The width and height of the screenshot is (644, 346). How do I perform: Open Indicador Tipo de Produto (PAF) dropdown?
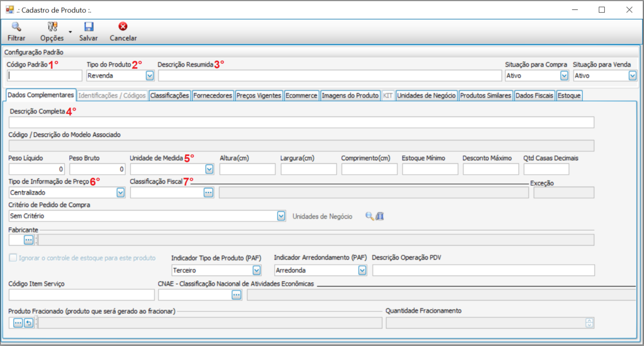256,270
